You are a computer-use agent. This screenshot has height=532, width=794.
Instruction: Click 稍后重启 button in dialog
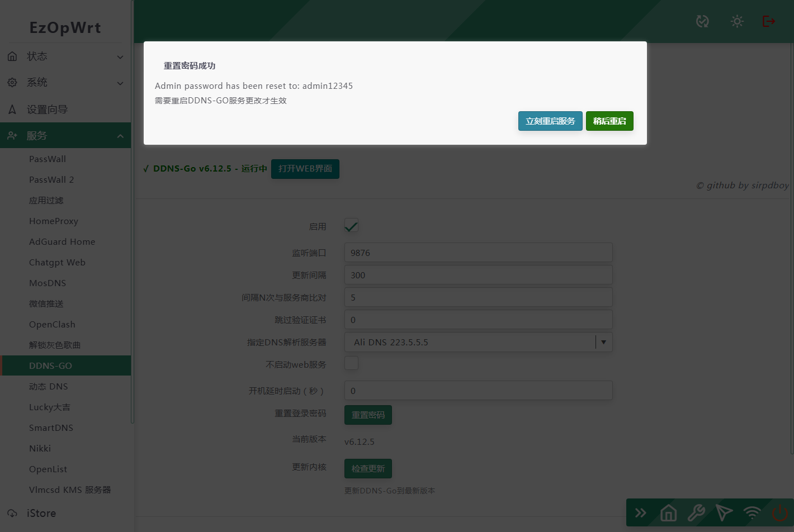[x=609, y=121]
